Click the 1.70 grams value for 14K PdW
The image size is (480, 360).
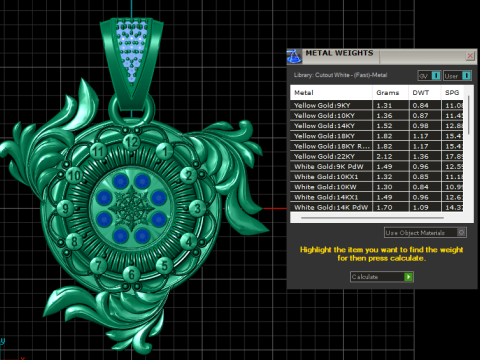tap(384, 207)
